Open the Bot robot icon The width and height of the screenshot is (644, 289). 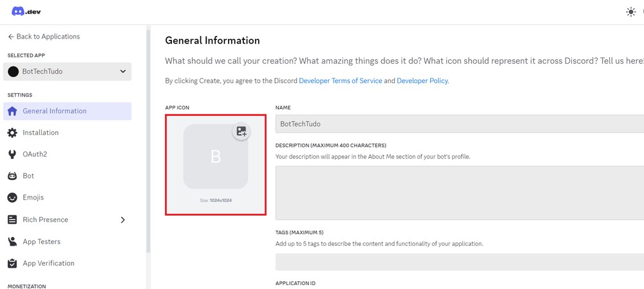[x=12, y=176]
